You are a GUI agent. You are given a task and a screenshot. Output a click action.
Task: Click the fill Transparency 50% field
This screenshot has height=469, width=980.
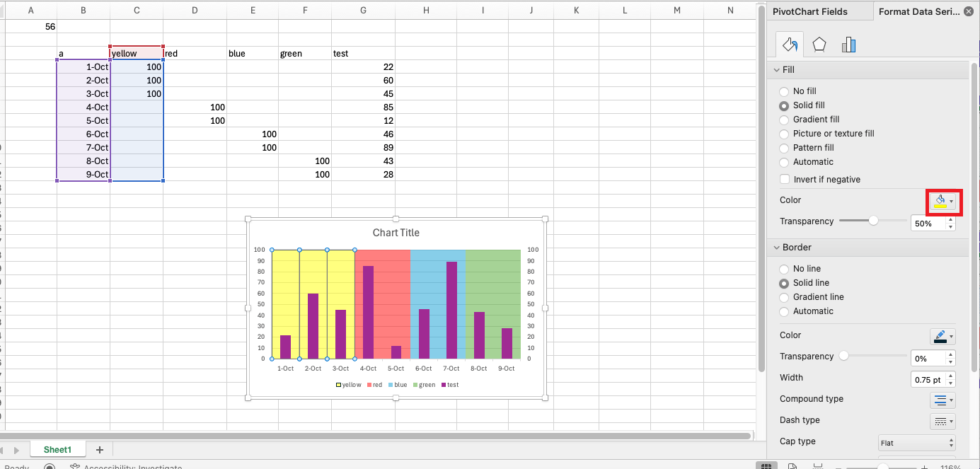pyautogui.click(x=928, y=223)
